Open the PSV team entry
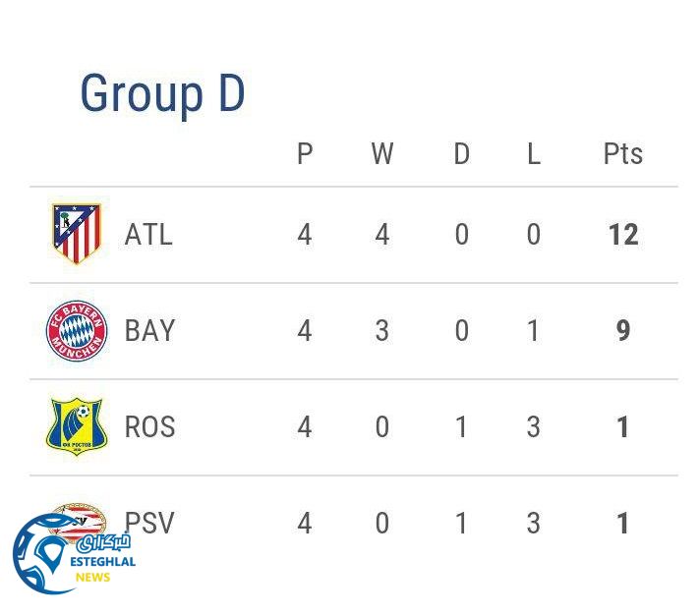This screenshot has width=700, height=616. pos(149,524)
